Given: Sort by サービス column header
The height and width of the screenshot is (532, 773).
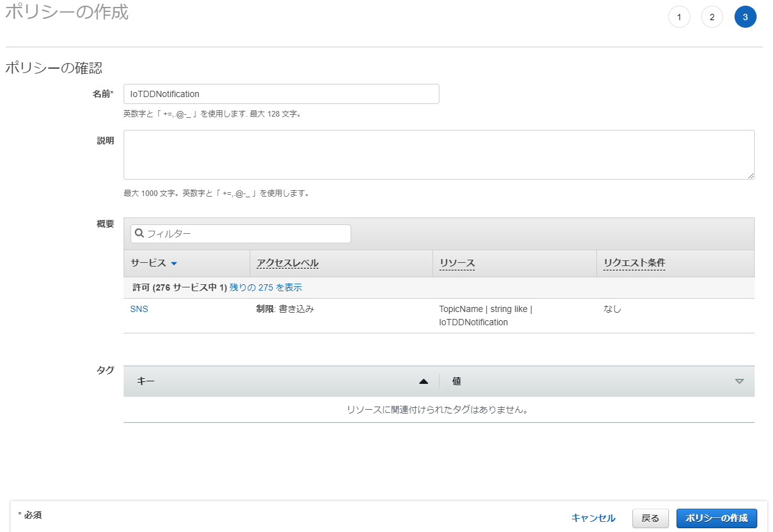Looking at the screenshot, I should pos(148,263).
